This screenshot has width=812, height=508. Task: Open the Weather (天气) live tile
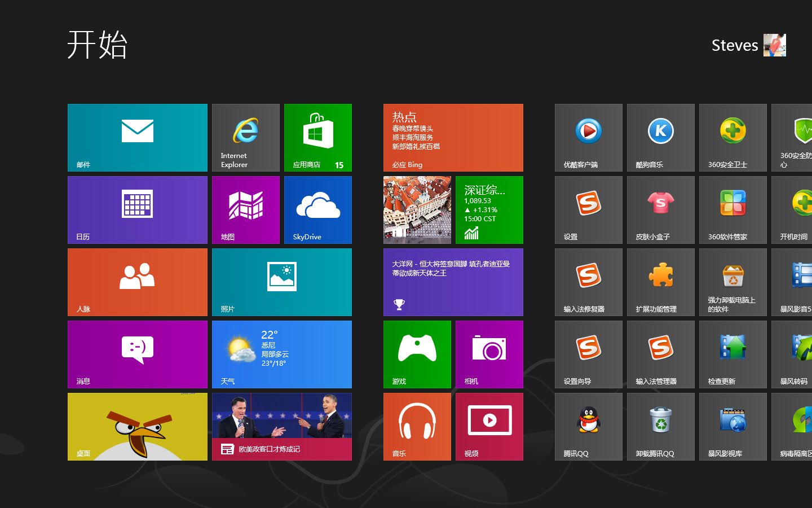point(282,354)
